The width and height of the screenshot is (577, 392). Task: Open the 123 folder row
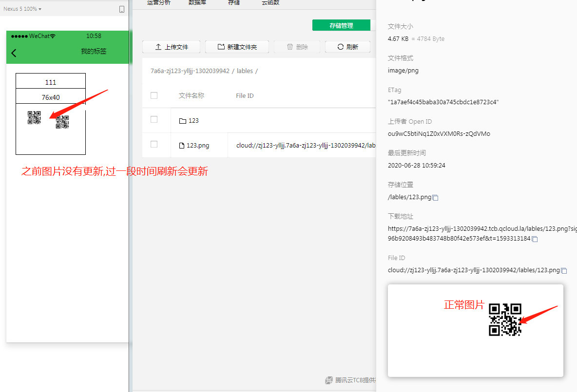click(x=259, y=120)
